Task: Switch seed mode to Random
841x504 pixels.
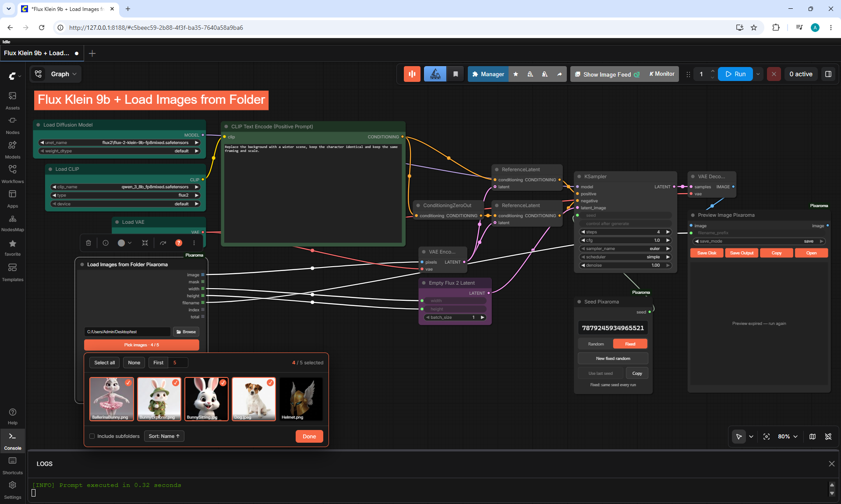Action: coord(596,344)
